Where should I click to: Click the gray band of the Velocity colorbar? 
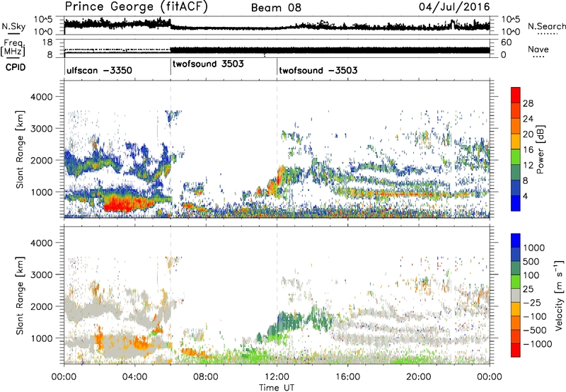pyautogui.click(x=516, y=296)
